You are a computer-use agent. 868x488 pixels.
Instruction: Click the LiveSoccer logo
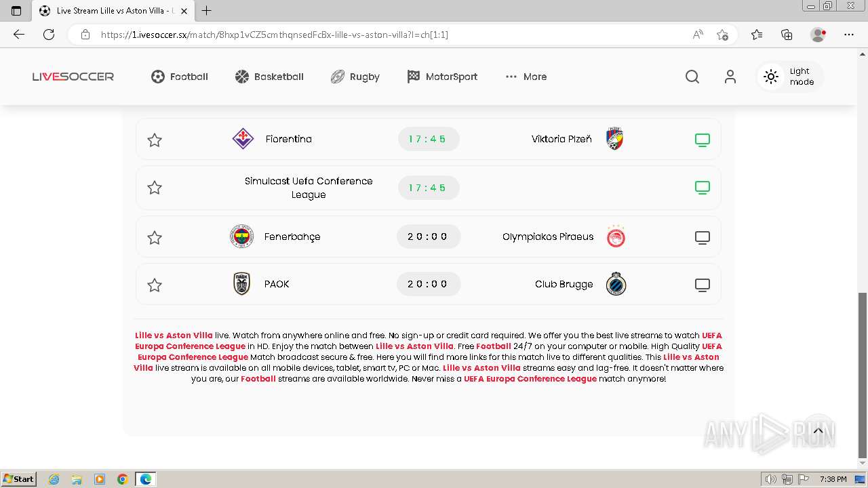tap(73, 77)
